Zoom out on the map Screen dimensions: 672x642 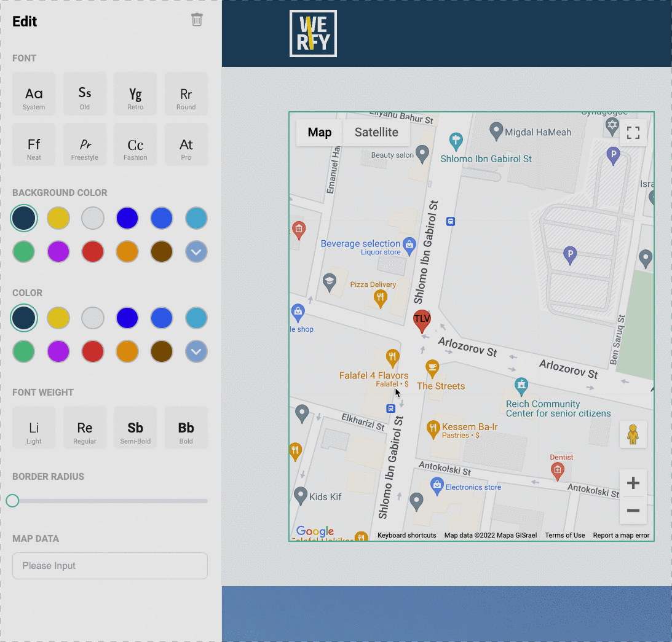pos(633,511)
